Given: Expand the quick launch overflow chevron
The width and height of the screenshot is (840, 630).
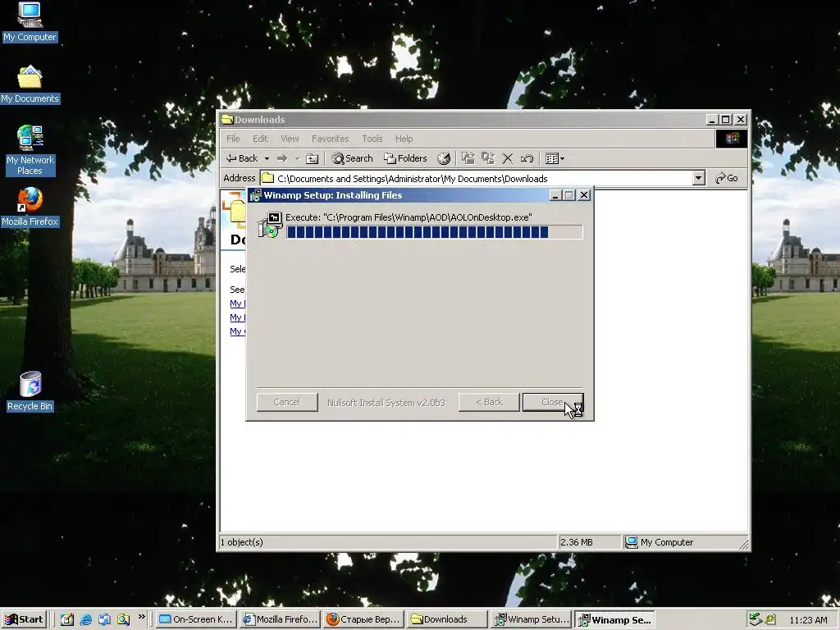Looking at the screenshot, I should tap(141, 617).
